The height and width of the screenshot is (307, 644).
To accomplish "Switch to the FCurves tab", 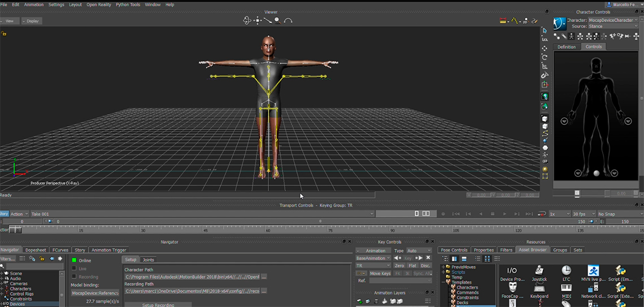I will (60, 250).
